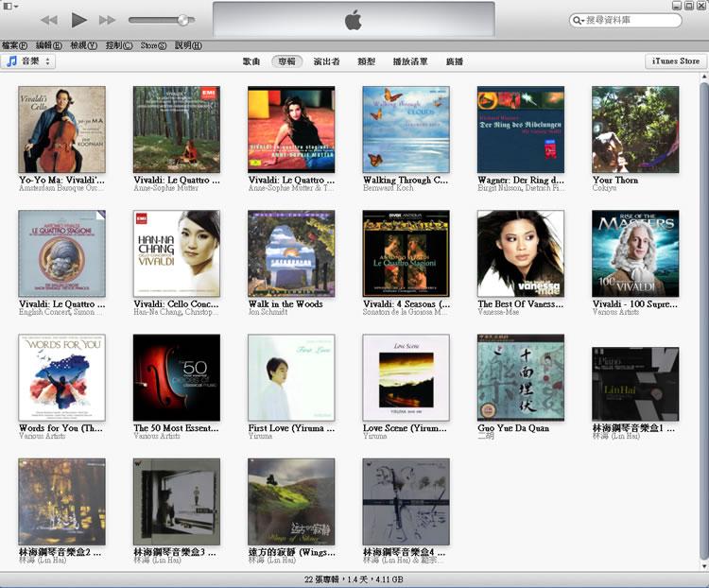The image size is (709, 588).
Task: Click the vertical scrollbar up arrow
Action: coord(704,77)
